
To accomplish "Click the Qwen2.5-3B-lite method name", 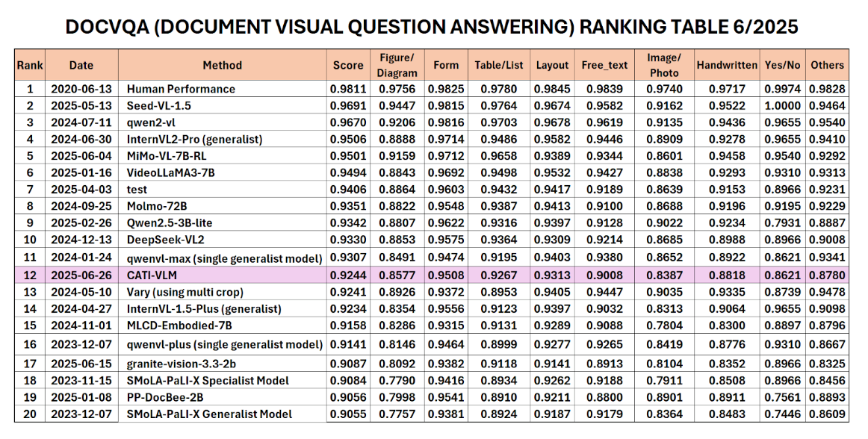I will click(170, 223).
